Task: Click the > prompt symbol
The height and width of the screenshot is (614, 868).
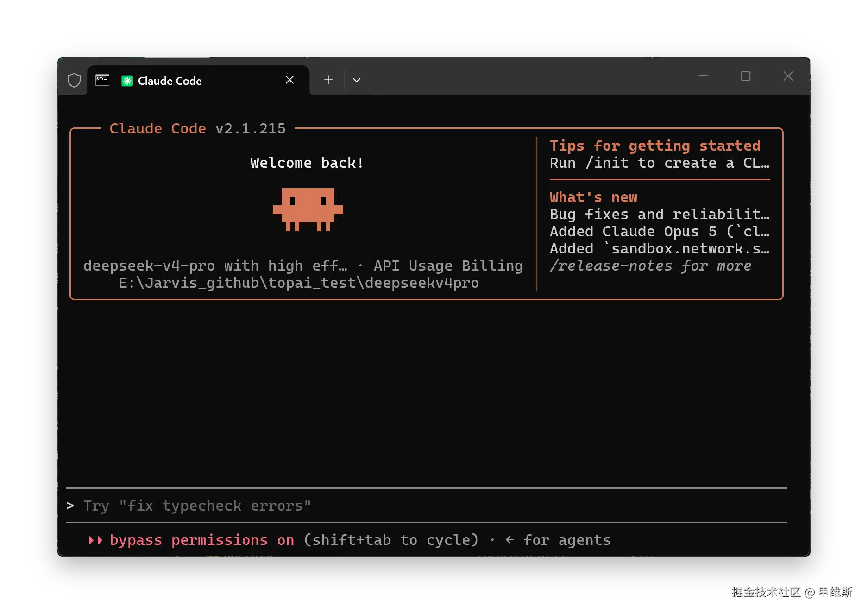Action: [x=70, y=506]
